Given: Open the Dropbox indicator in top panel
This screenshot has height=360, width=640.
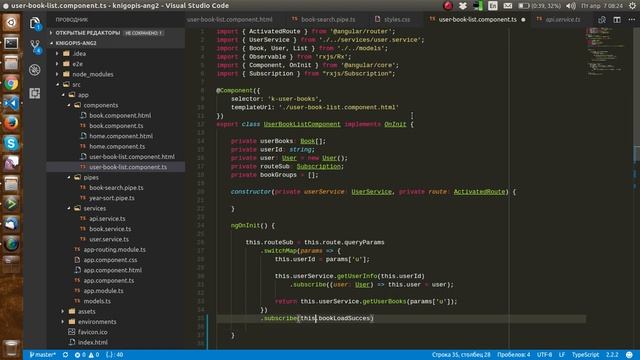Looking at the screenshot, I should (x=462, y=6).
